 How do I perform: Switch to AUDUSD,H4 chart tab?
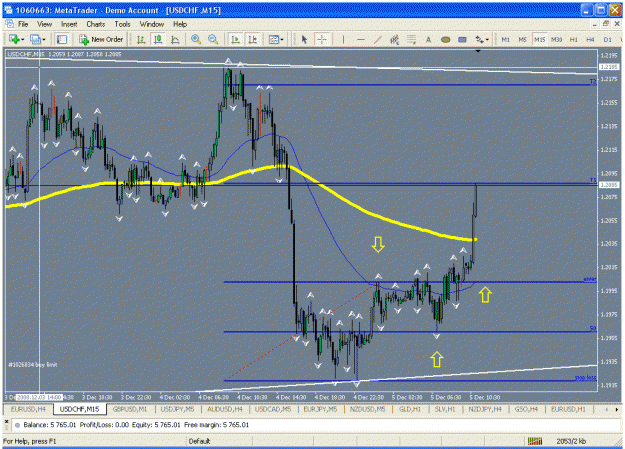pos(225,409)
